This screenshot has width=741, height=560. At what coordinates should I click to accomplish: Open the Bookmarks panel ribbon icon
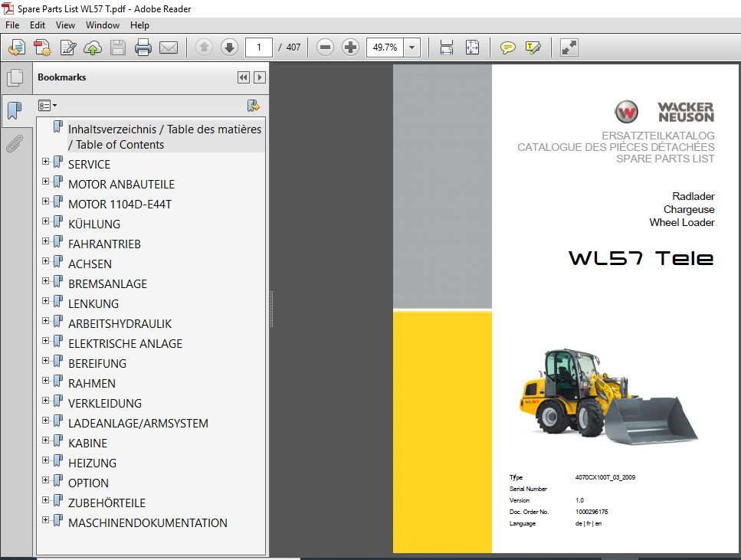point(15,111)
